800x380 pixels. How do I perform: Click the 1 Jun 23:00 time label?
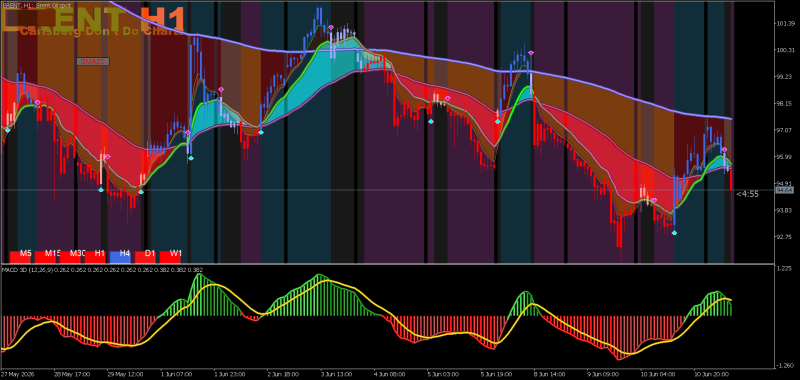click(229, 374)
